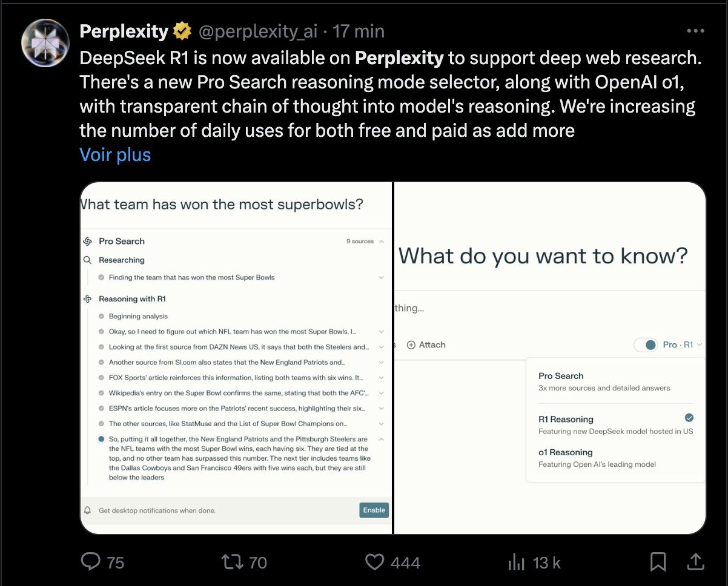This screenshot has height=586, width=728.
Task: Click the verified gold badge
Action: (x=181, y=31)
